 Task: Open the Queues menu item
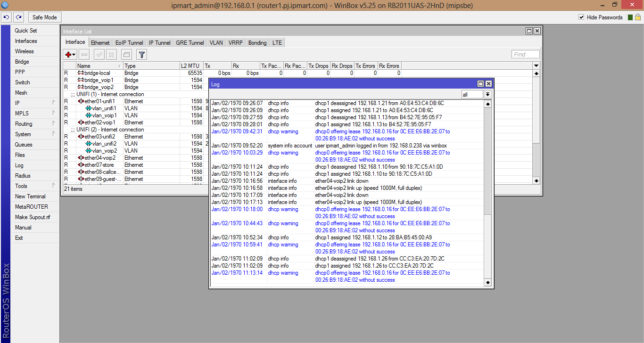click(35, 145)
